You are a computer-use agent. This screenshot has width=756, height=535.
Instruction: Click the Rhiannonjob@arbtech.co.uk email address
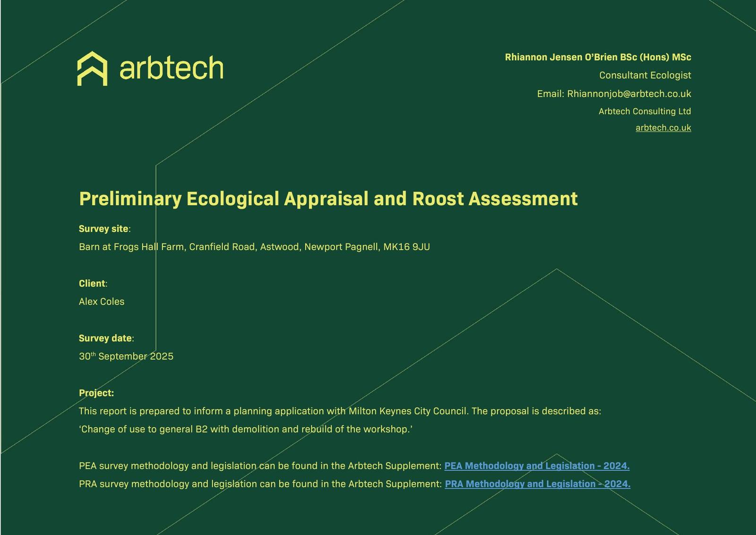[628, 94]
